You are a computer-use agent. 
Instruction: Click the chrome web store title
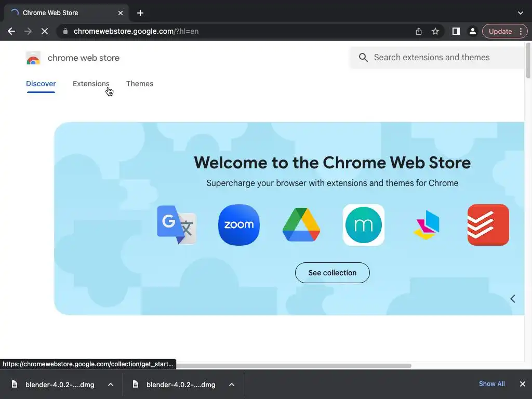[x=84, y=58]
